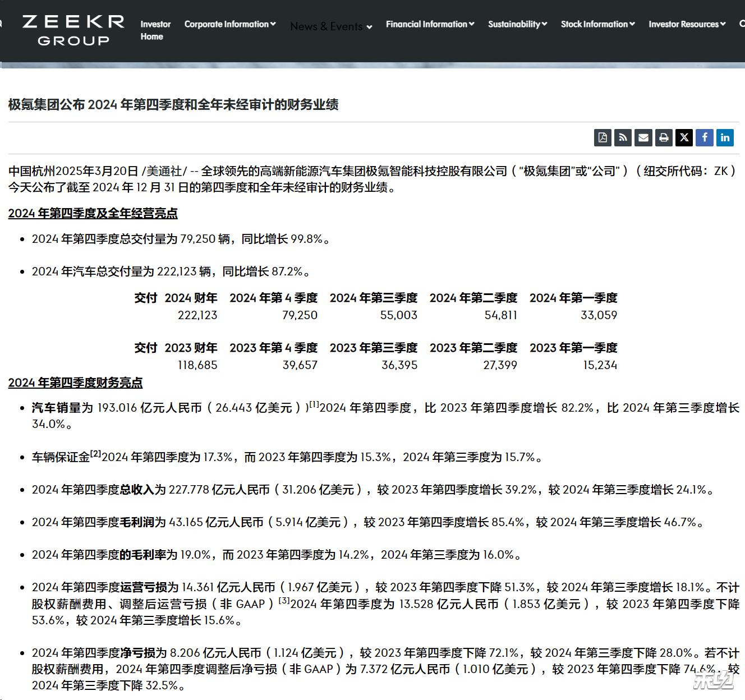
Task: Expand the Corporate Information dropdown
Action: tap(230, 24)
